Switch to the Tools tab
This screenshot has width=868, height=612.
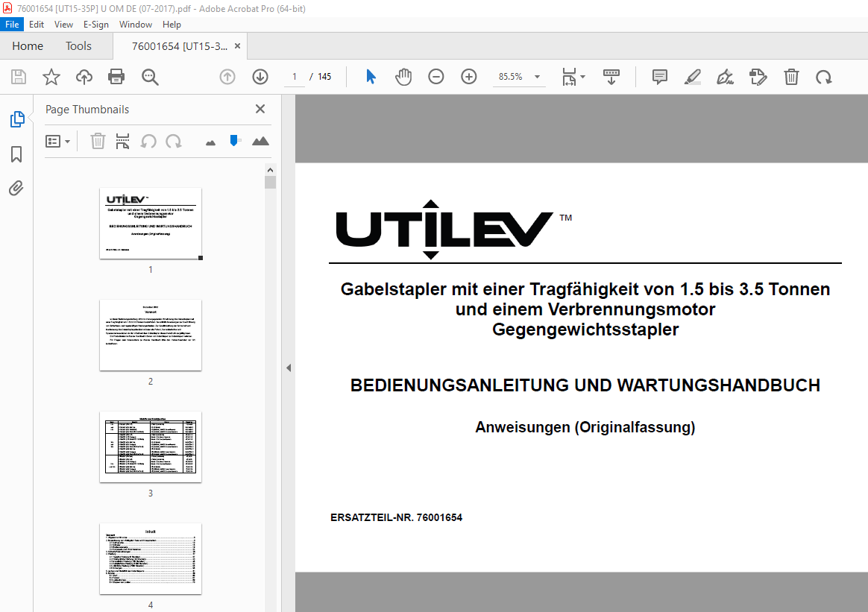[78, 46]
